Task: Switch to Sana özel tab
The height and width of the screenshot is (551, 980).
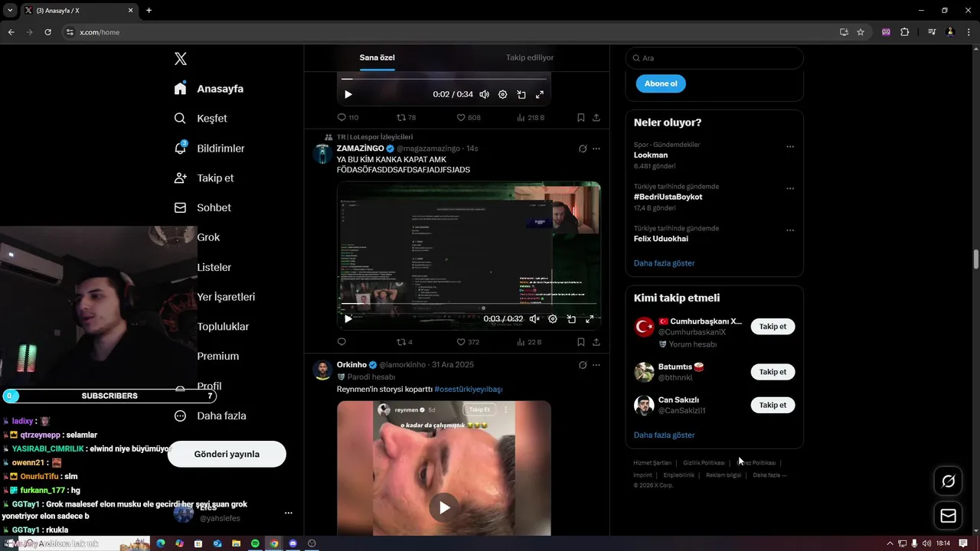Action: 377,57
